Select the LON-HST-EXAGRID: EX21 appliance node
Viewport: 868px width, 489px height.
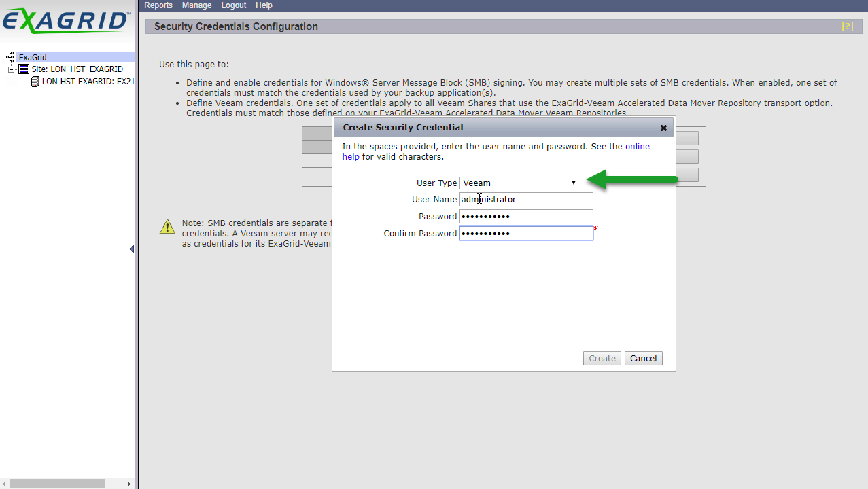pos(88,81)
